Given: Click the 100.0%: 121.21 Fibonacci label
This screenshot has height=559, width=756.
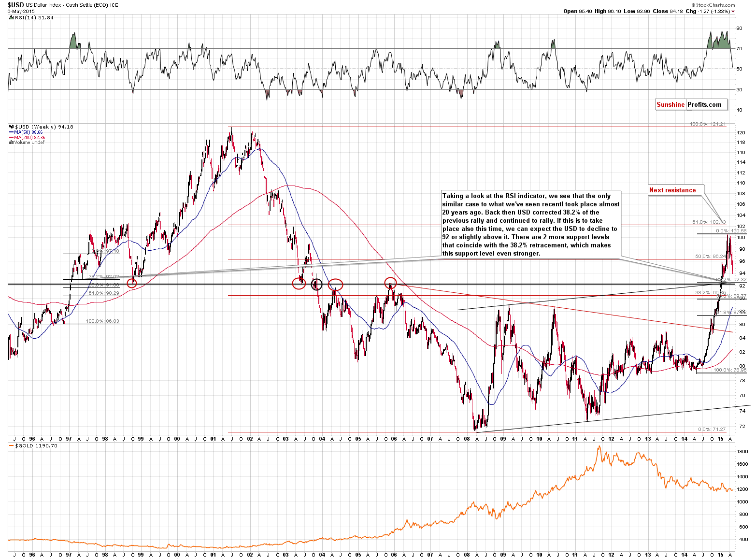Looking at the screenshot, I should click(x=708, y=124).
